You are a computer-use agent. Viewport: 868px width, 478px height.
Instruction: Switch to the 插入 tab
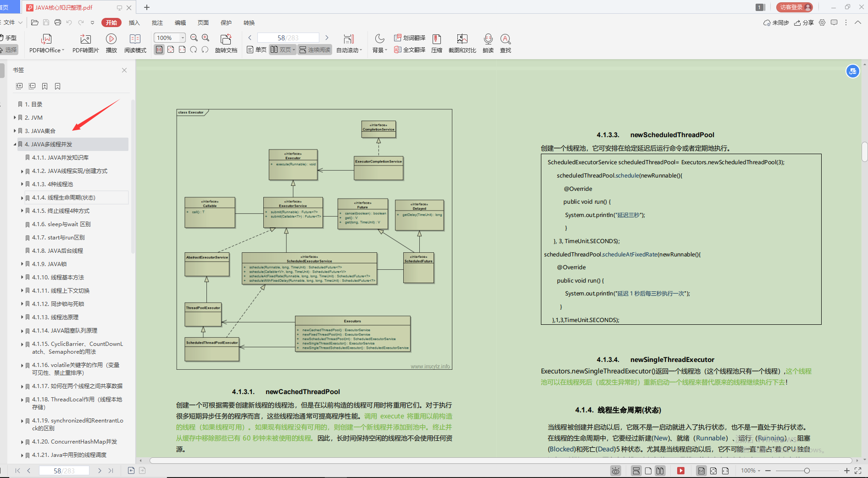pyautogui.click(x=134, y=22)
